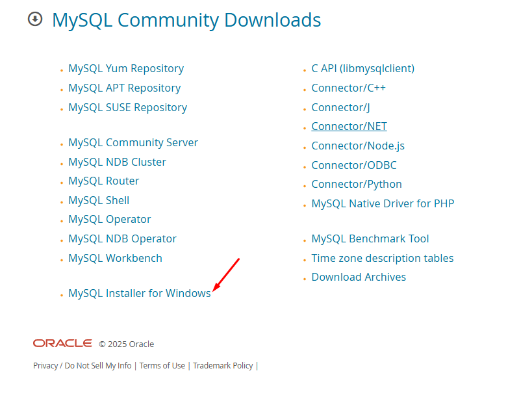
Task: Click the MySQL Operator link
Action: (x=110, y=220)
